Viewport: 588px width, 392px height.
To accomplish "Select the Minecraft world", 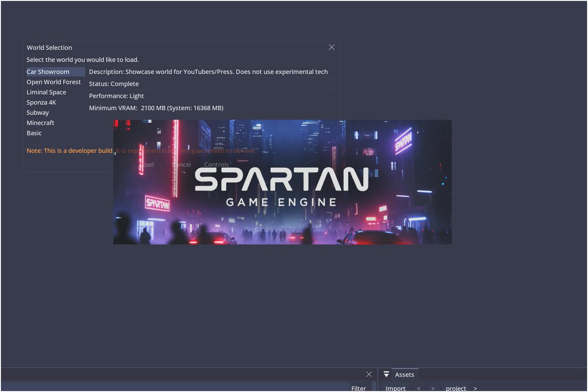I will pyautogui.click(x=40, y=123).
